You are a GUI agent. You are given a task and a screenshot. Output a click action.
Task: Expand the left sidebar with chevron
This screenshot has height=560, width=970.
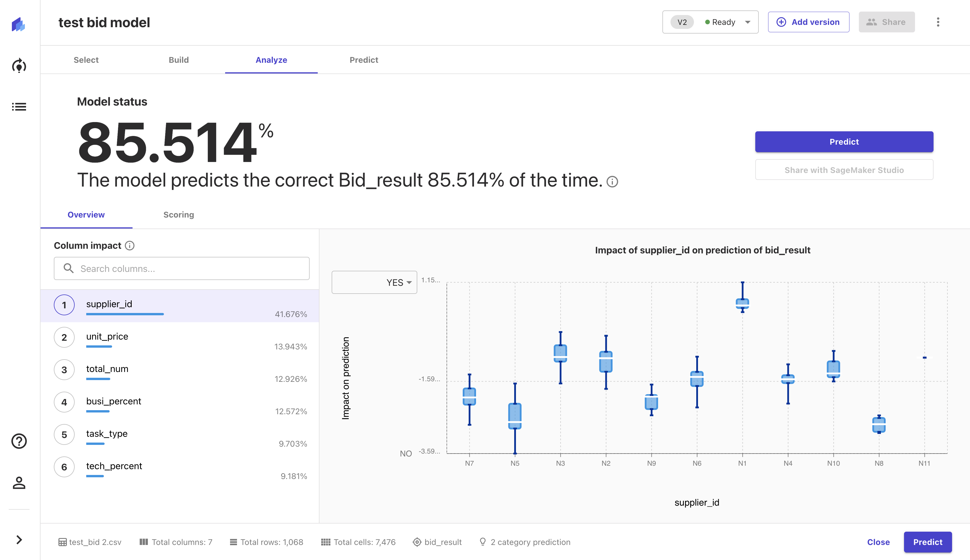19,540
